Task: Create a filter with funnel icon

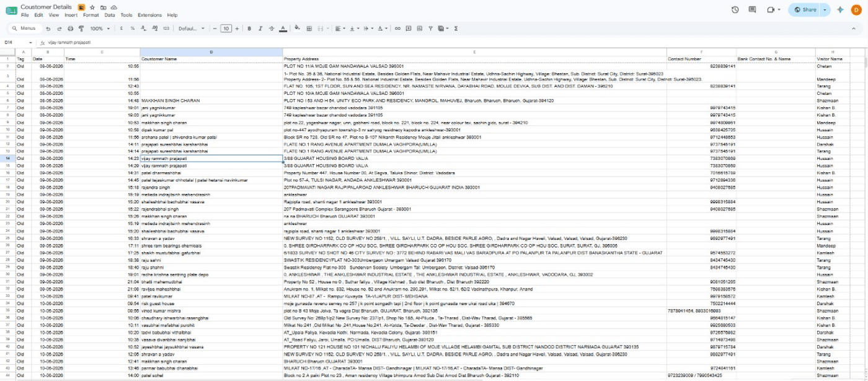Action: [x=431, y=28]
